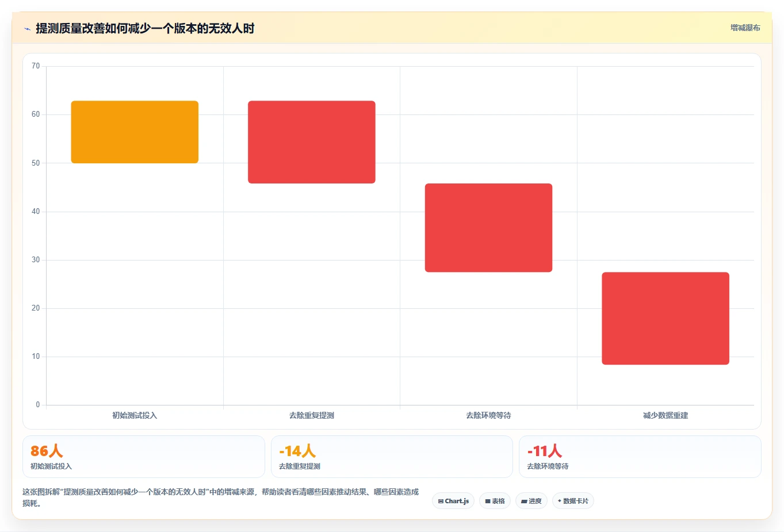Image resolution: width=784 pixels, height=532 pixels.
Task: Click the red 减少数据重建 bar
Action: 666,318
